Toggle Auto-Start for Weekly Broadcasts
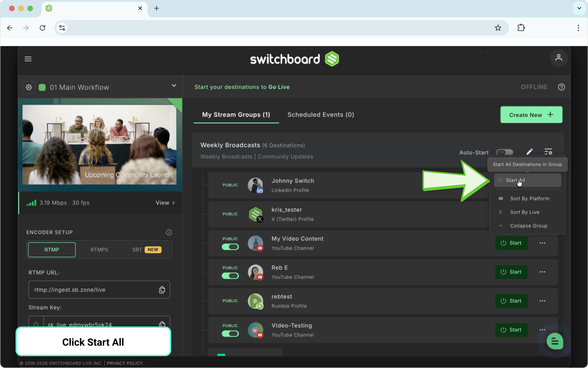Image resolution: width=588 pixels, height=368 pixels. [504, 152]
